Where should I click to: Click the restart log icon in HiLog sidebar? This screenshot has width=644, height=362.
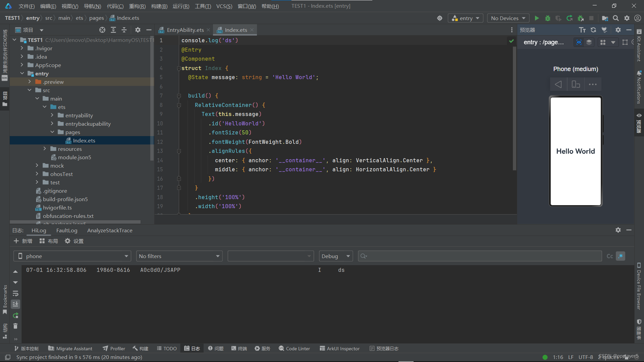pos(15,315)
